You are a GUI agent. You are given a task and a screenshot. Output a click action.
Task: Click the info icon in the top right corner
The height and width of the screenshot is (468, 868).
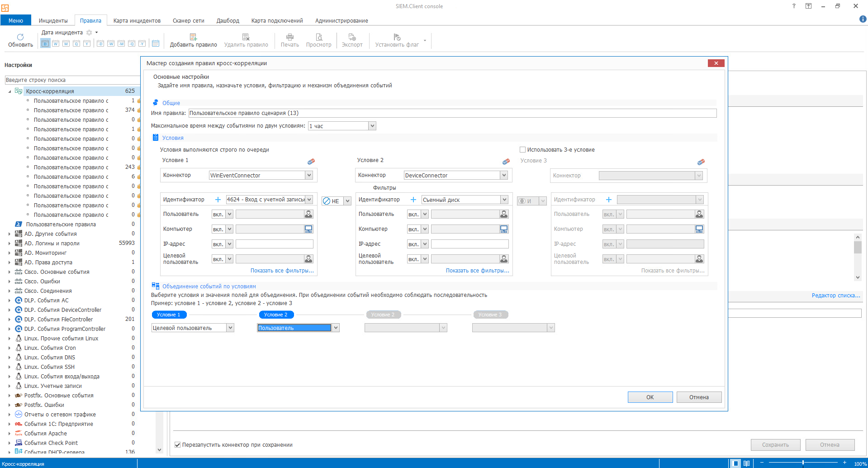pos(863,19)
